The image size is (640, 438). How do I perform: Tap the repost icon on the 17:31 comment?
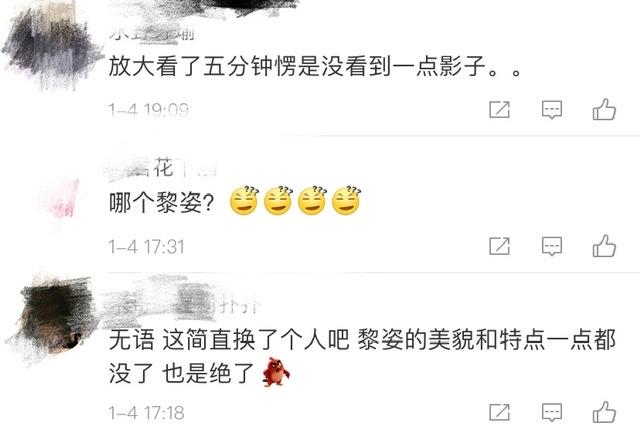pos(499,246)
